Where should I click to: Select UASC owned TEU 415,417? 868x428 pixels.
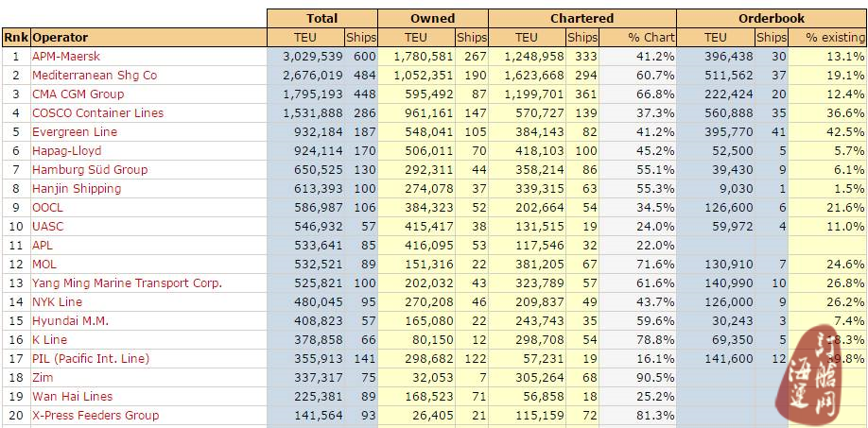click(428, 226)
